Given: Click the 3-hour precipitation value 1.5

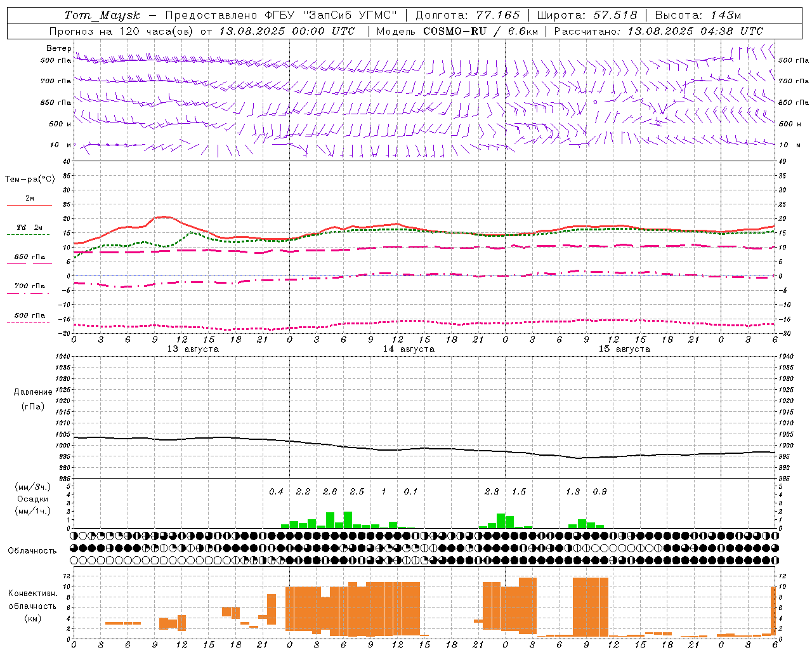Looking at the screenshot, I should tap(519, 491).
